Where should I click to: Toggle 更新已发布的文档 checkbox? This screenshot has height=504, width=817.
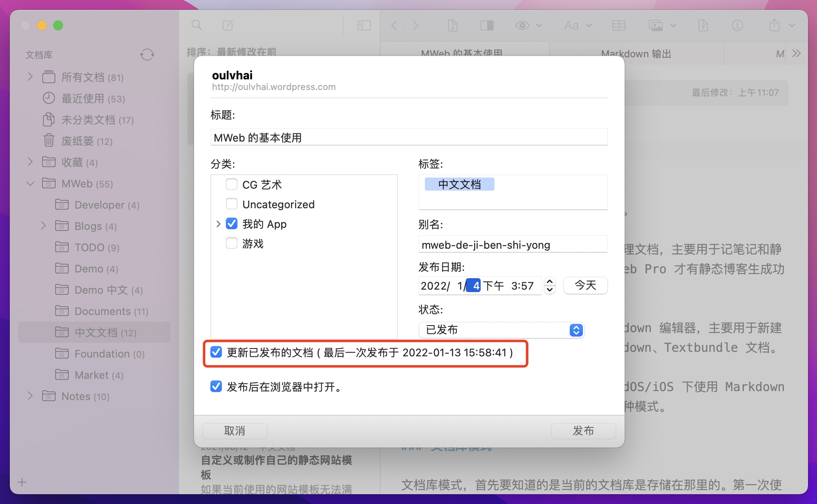click(216, 352)
